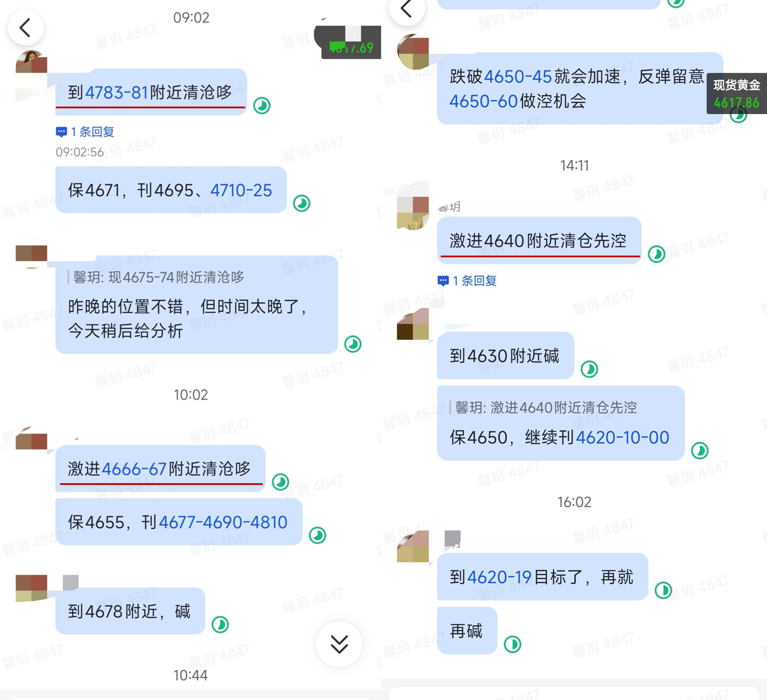This screenshot has height=700, width=767.
Task: Tap the 4620-10-00 target link
Action: click(622, 438)
